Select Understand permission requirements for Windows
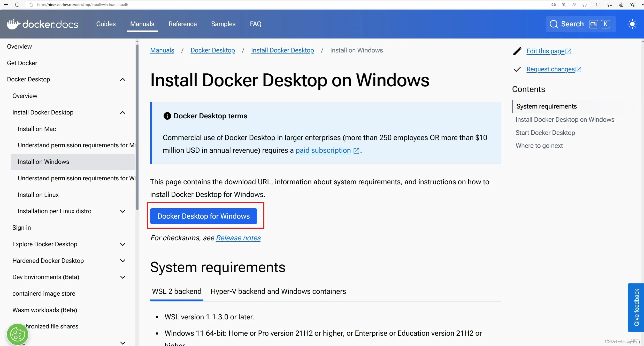The image size is (644, 346). pos(76,178)
